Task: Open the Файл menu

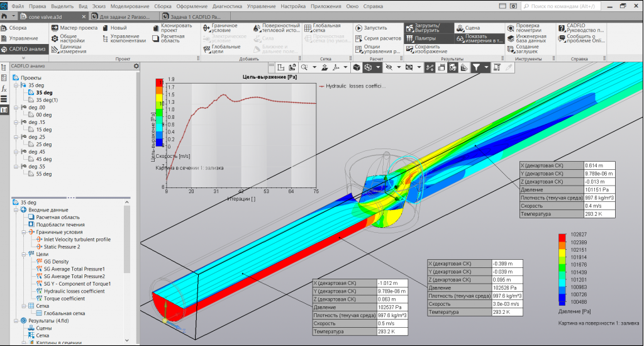Action: click(x=18, y=6)
